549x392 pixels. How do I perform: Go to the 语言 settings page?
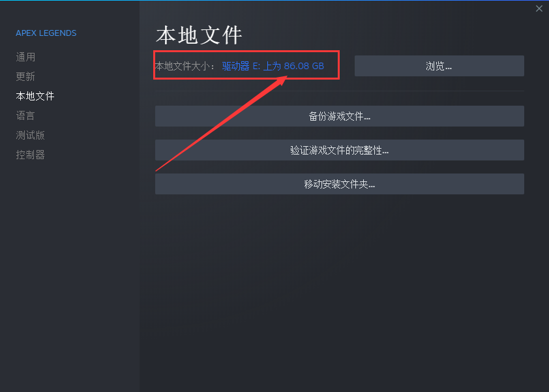coord(25,115)
